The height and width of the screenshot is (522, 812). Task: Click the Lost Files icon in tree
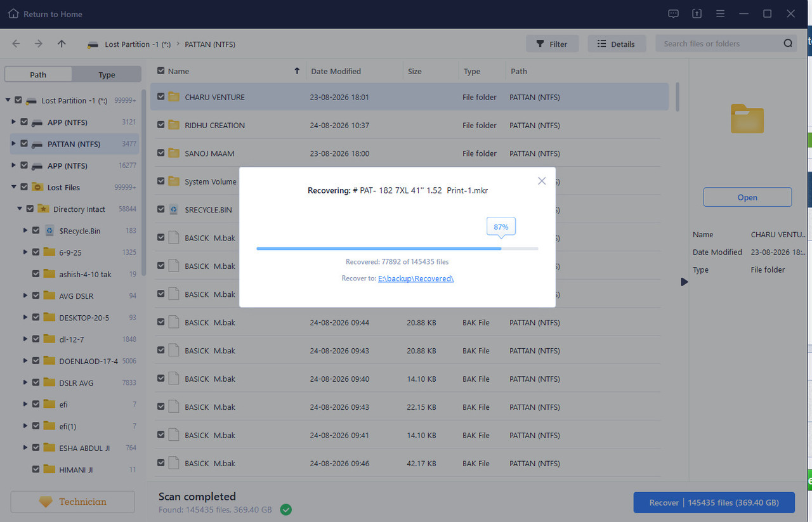tap(38, 187)
